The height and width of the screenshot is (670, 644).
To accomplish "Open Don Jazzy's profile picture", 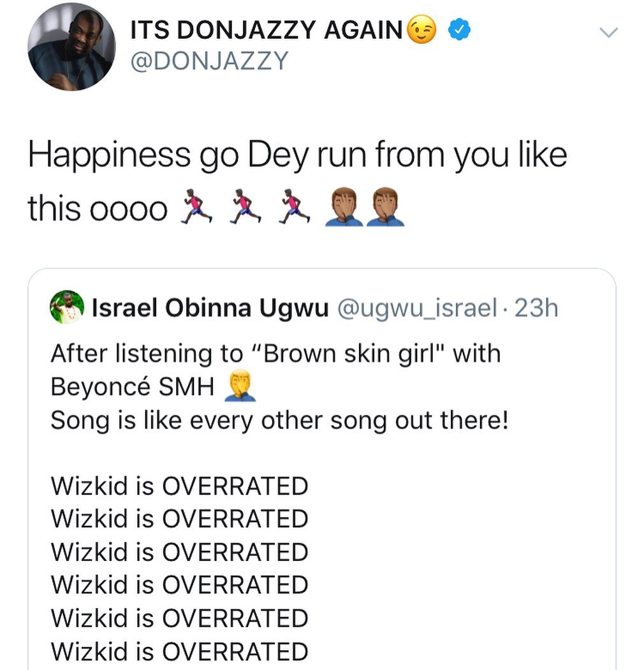I will tap(70, 48).
